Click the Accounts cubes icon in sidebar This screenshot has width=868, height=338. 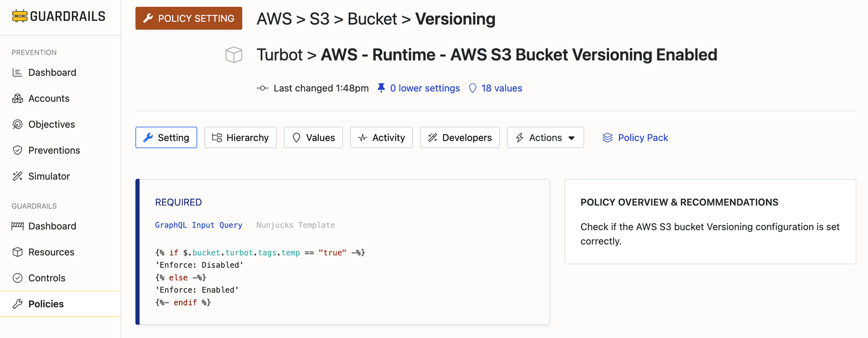(x=18, y=99)
